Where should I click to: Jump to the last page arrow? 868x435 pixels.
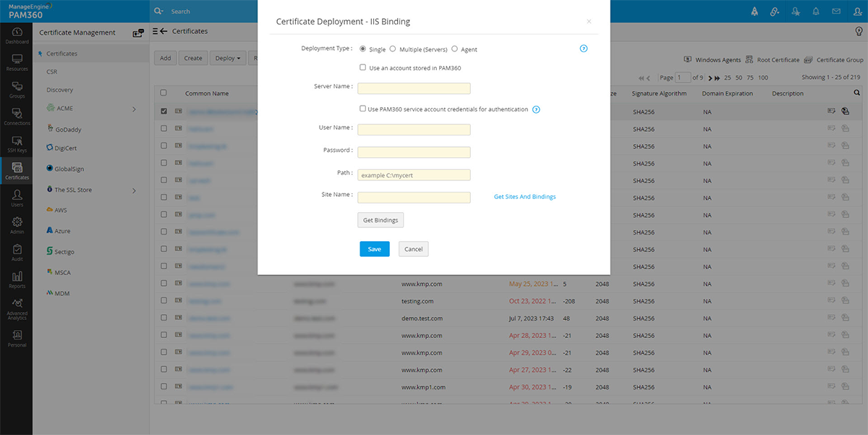tap(718, 77)
